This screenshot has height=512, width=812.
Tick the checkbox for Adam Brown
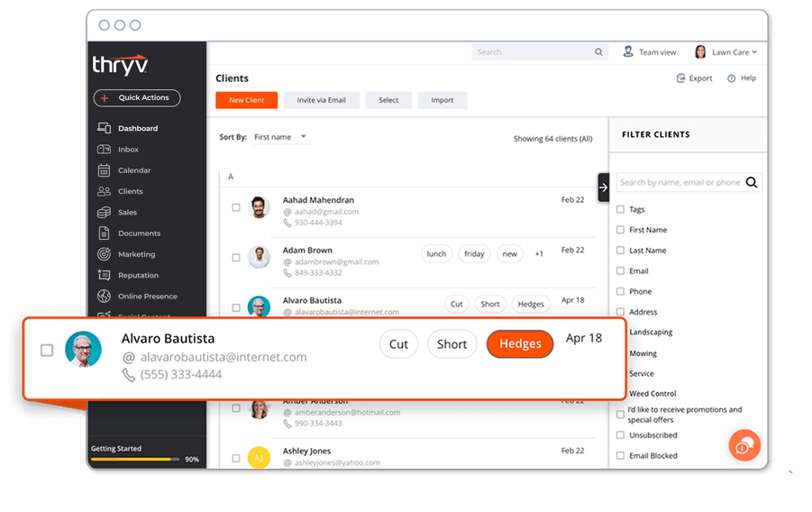click(x=236, y=258)
